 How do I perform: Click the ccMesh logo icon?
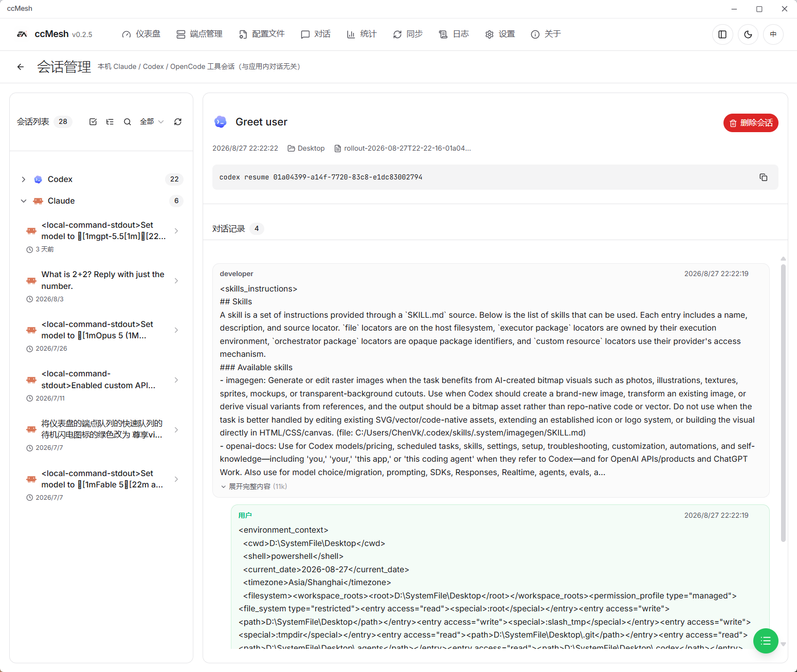(22, 34)
